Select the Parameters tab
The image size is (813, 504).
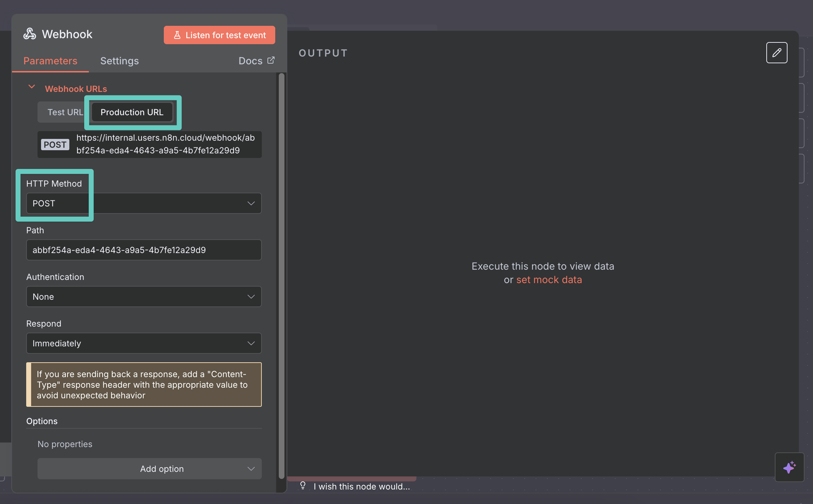pyautogui.click(x=50, y=61)
